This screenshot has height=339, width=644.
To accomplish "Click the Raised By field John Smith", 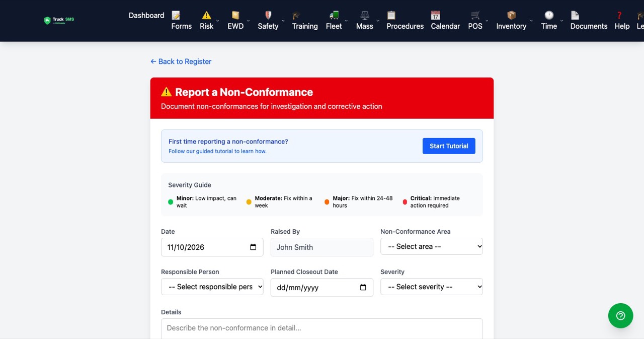I will pyautogui.click(x=322, y=247).
